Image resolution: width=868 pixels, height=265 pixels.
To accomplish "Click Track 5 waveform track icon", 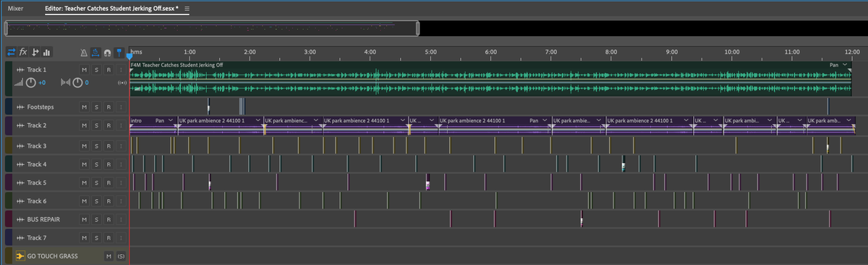I will pos(20,183).
